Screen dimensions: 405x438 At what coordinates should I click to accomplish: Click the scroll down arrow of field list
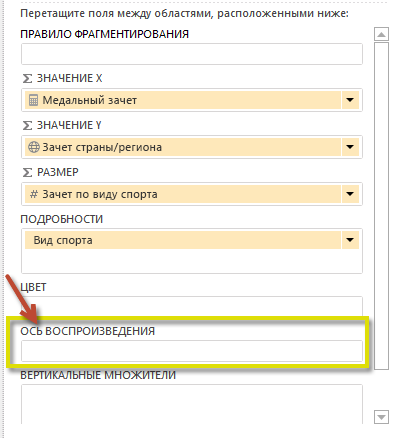pos(381,417)
